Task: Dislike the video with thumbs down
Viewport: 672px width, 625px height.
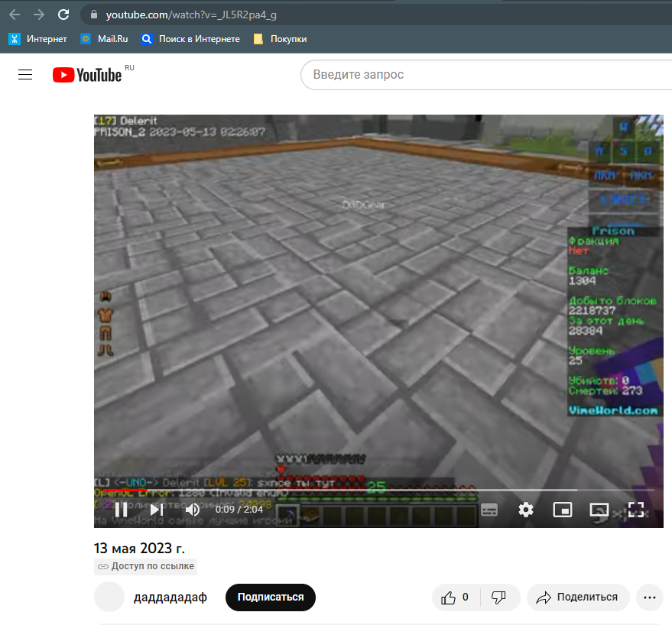Action: tap(500, 597)
